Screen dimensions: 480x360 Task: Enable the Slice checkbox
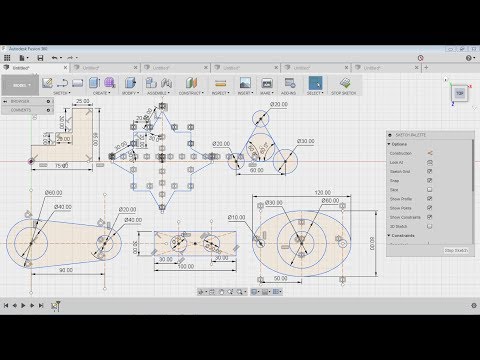(430, 189)
